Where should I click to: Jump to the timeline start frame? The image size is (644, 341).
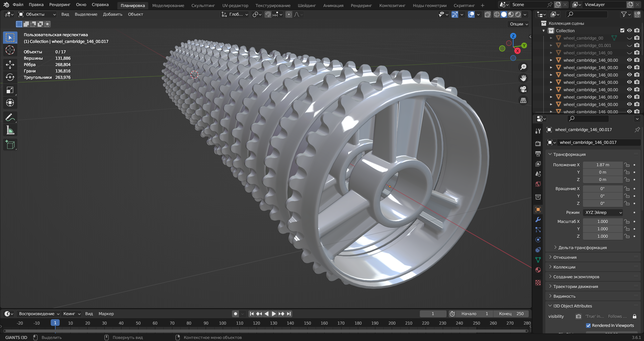click(x=252, y=314)
